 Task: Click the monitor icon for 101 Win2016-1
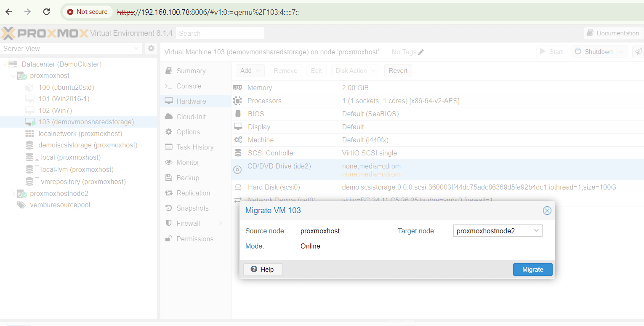(x=29, y=99)
